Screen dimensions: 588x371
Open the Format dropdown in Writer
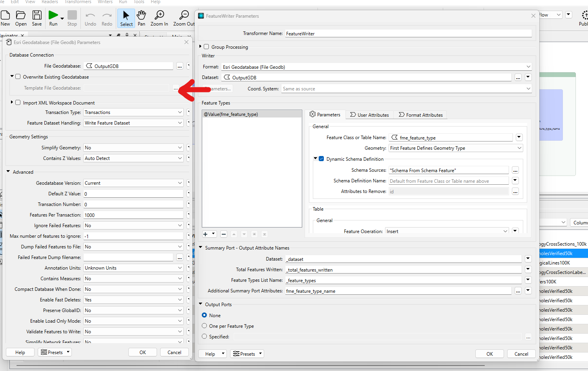(x=377, y=67)
